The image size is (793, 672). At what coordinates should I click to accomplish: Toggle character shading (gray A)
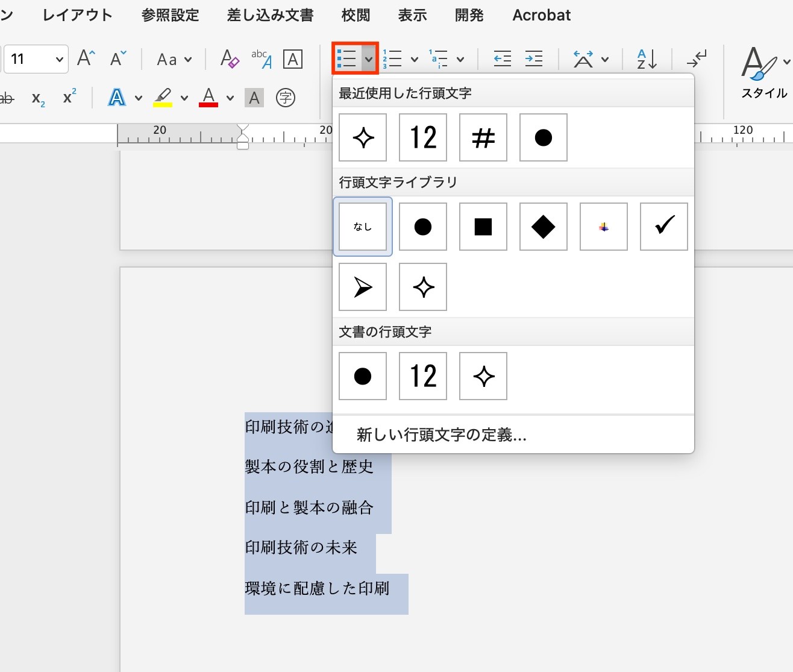[x=254, y=98]
